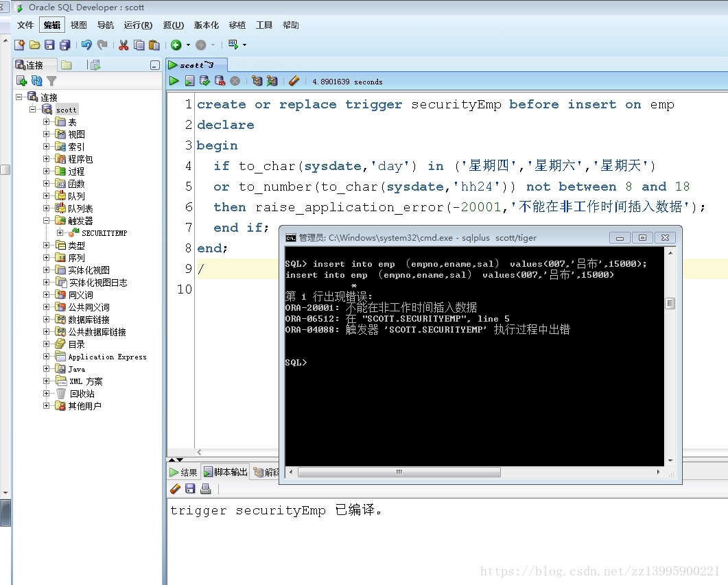728x585 pixels.
Task: Click the cmd window horizontal scrollbar thumb
Action: coord(399,473)
